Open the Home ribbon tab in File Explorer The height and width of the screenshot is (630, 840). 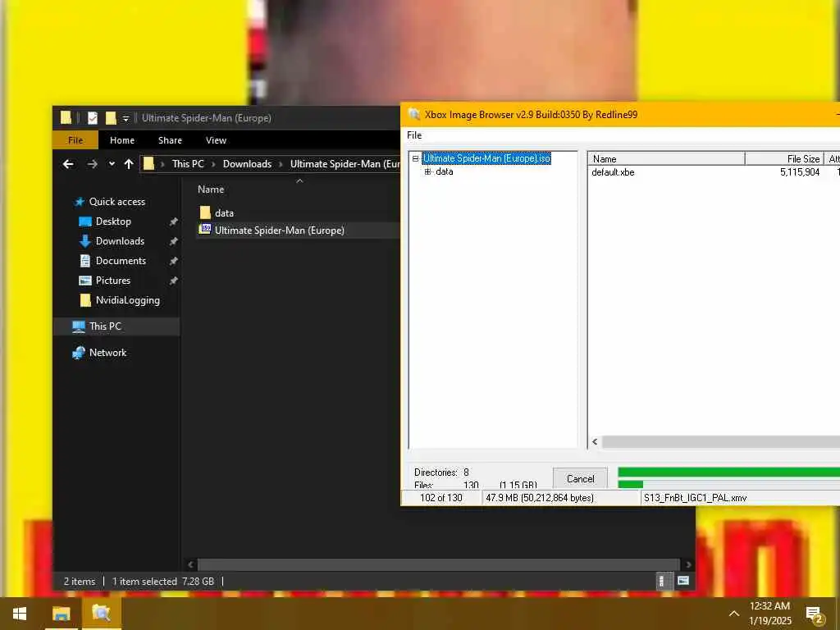click(x=122, y=139)
